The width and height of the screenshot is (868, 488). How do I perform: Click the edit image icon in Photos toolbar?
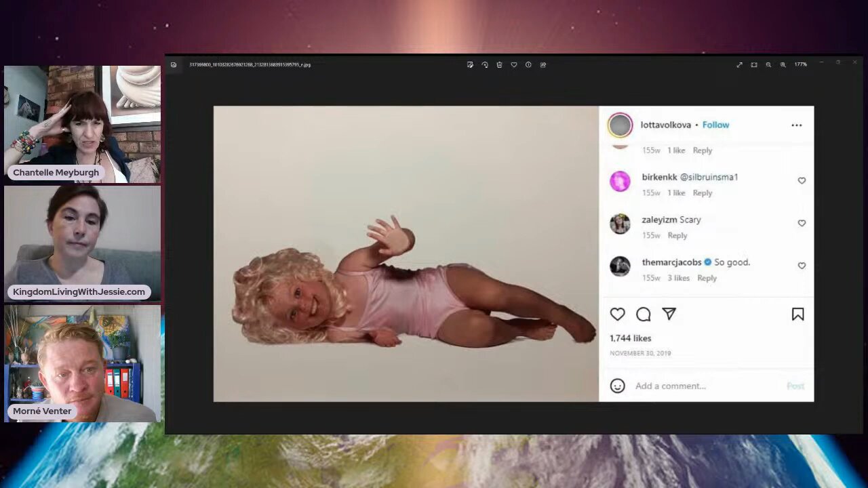point(470,64)
